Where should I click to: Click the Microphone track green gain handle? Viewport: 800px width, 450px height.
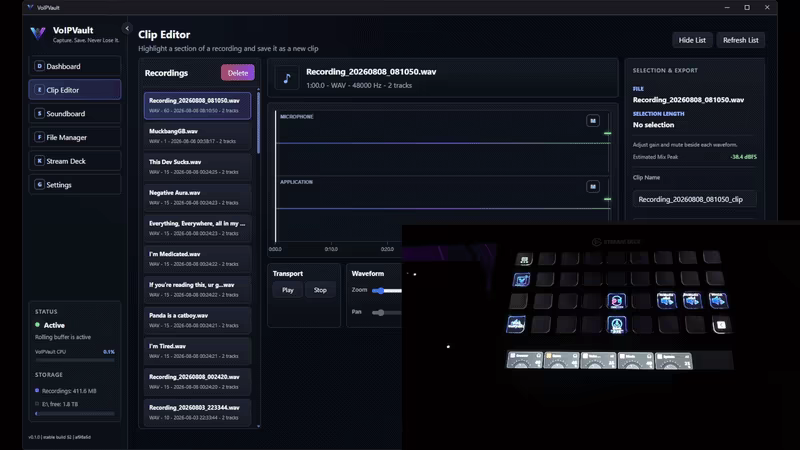[608, 133]
